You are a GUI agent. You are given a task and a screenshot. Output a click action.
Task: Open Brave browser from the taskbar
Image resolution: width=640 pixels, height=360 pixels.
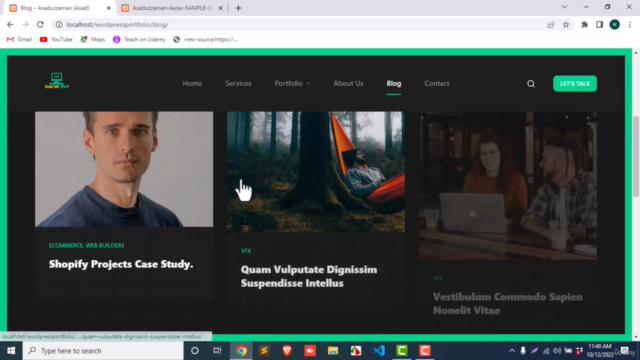287,351
